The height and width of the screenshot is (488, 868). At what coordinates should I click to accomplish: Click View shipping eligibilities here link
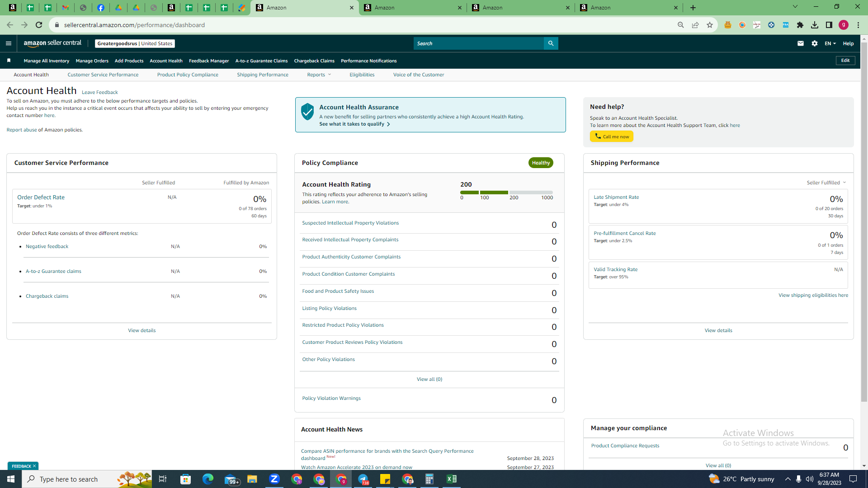coord(813,295)
